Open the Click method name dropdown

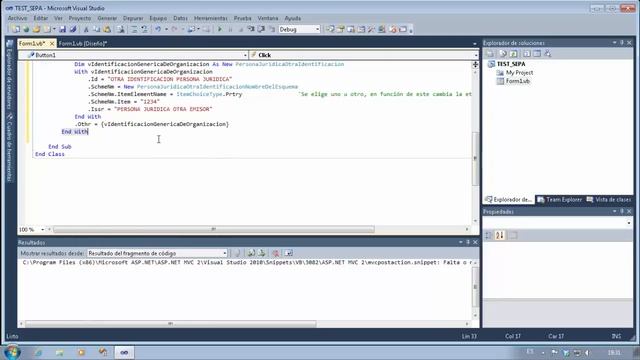point(476,55)
